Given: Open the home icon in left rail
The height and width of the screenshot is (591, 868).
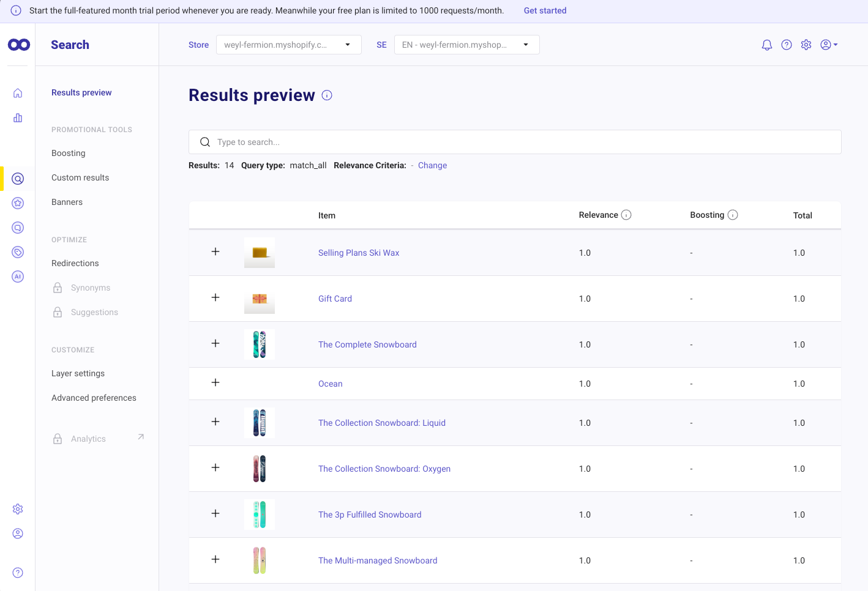Looking at the screenshot, I should pyautogui.click(x=18, y=93).
